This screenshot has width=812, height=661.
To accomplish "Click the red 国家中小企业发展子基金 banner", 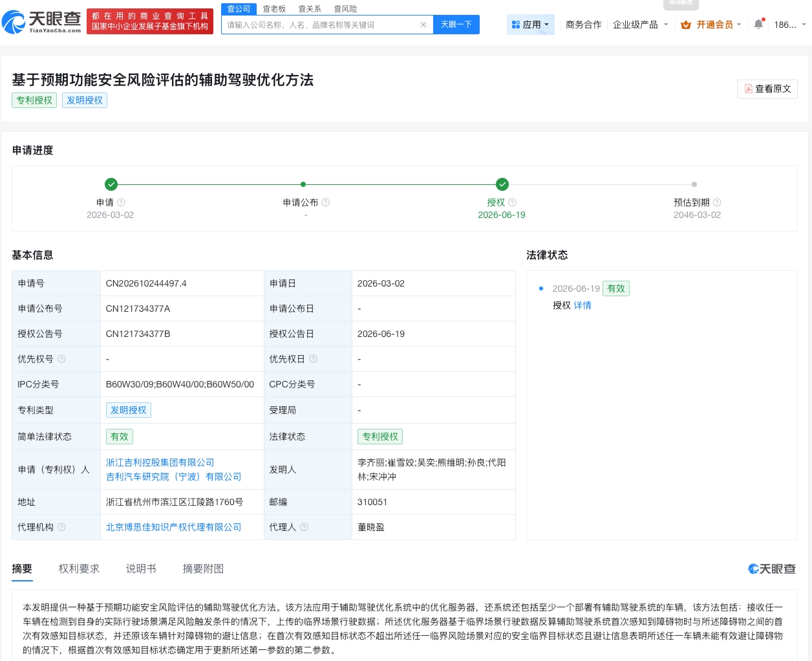I will [150, 21].
